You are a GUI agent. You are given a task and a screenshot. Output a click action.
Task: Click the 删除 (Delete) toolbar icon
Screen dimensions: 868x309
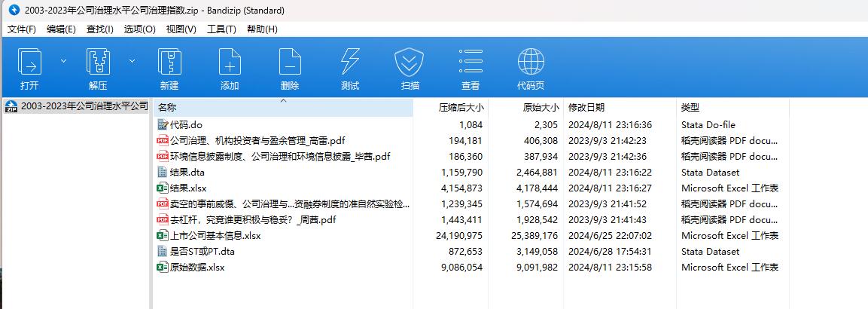pyautogui.click(x=290, y=61)
